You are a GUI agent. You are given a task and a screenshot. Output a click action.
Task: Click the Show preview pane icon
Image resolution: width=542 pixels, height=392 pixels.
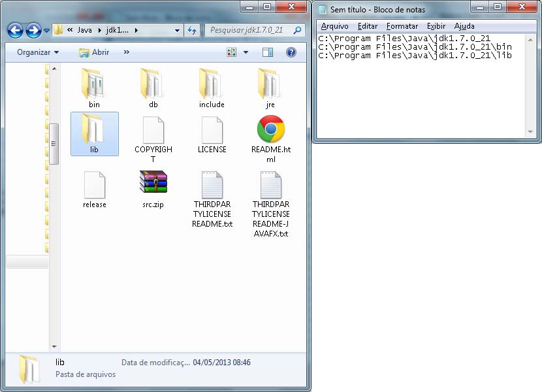tap(268, 52)
